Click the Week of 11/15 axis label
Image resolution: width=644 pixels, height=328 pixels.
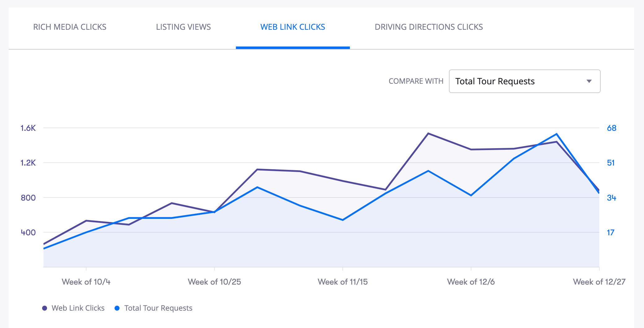click(x=342, y=282)
